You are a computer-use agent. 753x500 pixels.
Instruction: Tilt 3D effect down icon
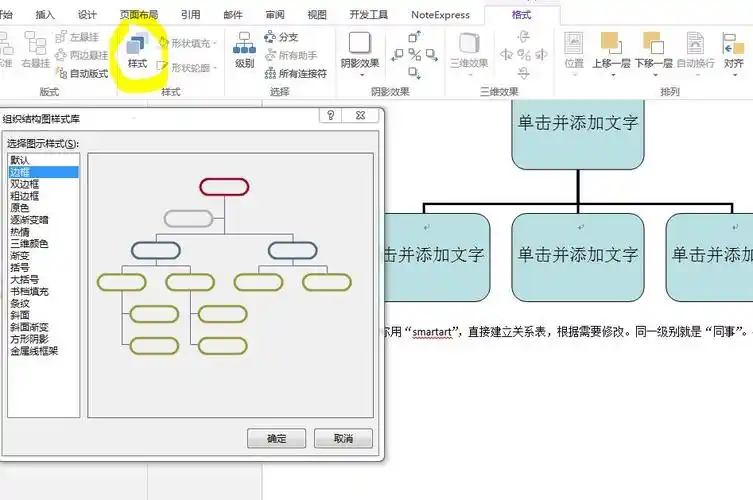(x=523, y=73)
